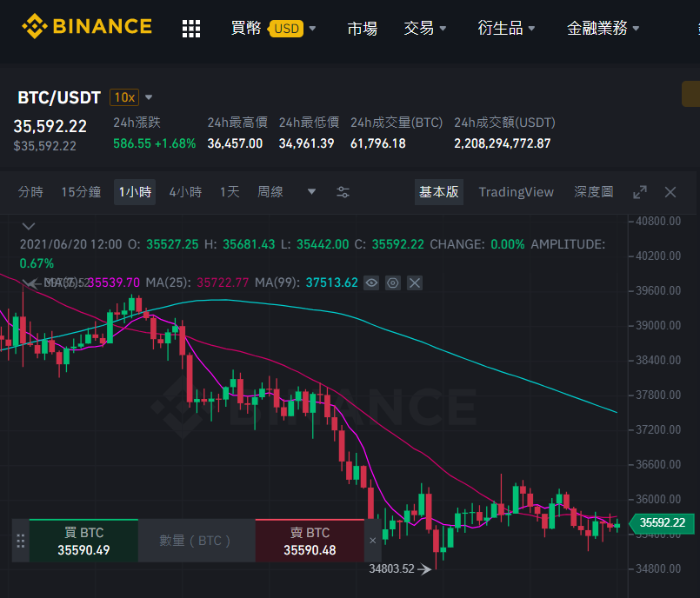Close the chart panel with X icon
The width and height of the screenshot is (700, 598).
[670, 192]
